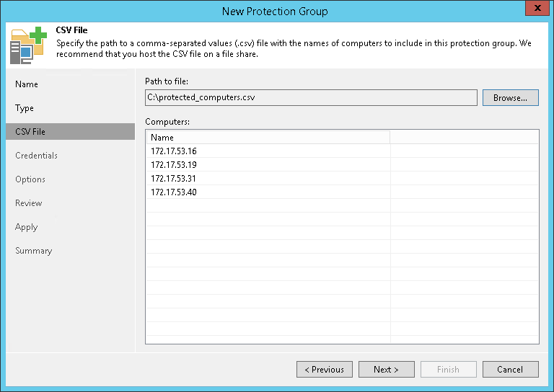Select the 172.17.53.19 row
Image resolution: width=554 pixels, height=392 pixels.
point(174,165)
